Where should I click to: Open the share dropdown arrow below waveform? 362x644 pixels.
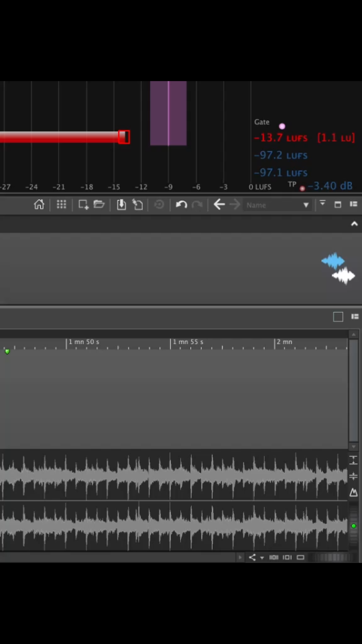click(262, 557)
